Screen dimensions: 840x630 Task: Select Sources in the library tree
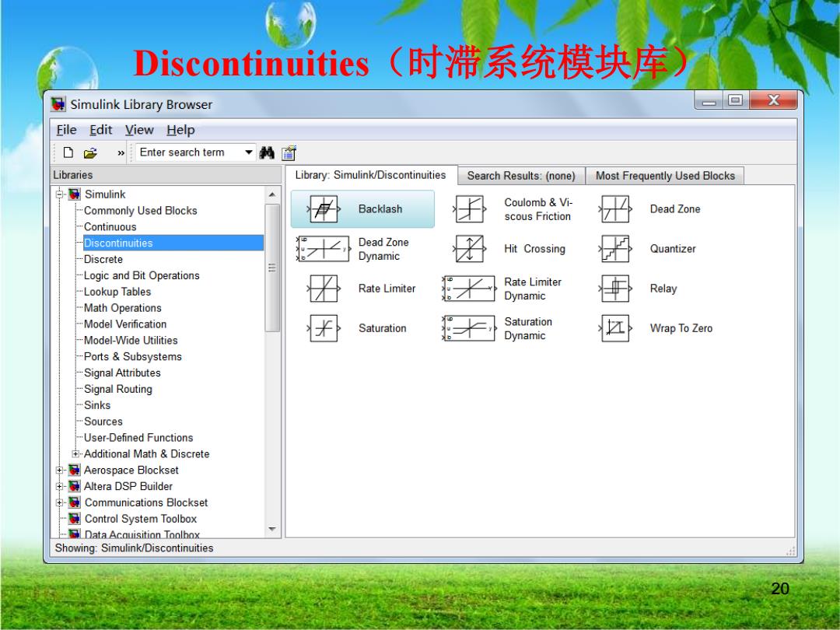click(103, 422)
